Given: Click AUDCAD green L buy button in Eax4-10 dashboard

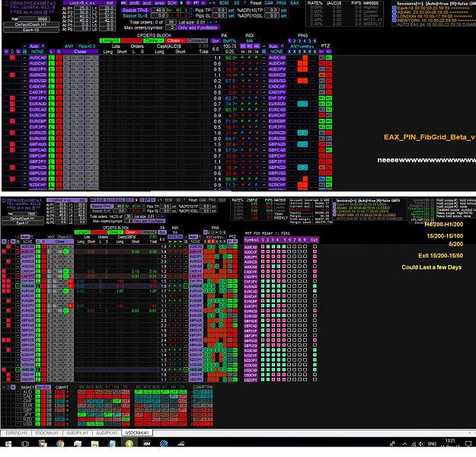Looking at the screenshot, I should pos(52,57).
